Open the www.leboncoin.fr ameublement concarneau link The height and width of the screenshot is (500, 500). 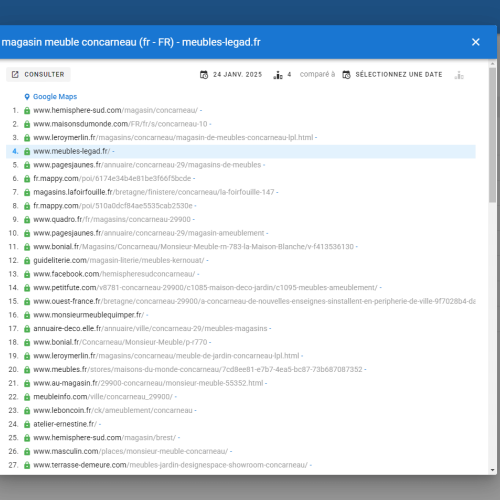click(113, 410)
